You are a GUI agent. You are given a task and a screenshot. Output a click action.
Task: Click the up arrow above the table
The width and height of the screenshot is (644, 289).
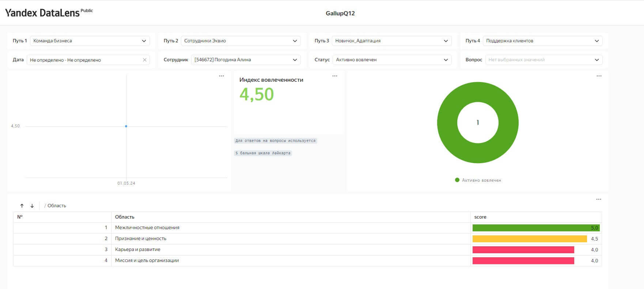(22, 206)
